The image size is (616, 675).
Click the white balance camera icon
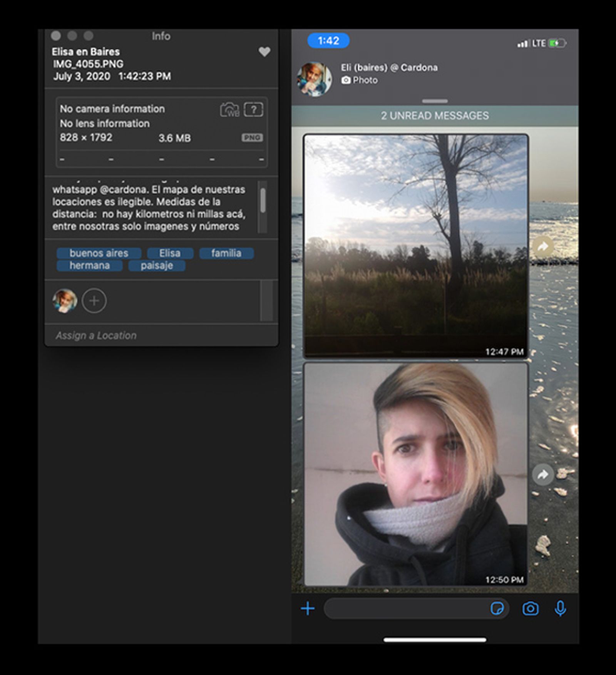point(229,110)
